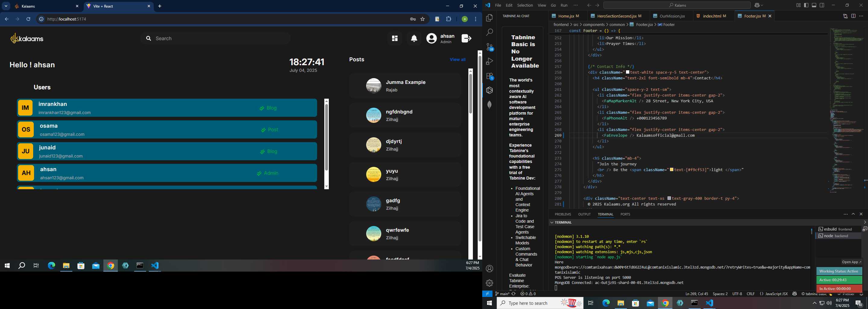868x309 pixels.
Task: View site information in Chrome's address bar
Action: point(41,19)
